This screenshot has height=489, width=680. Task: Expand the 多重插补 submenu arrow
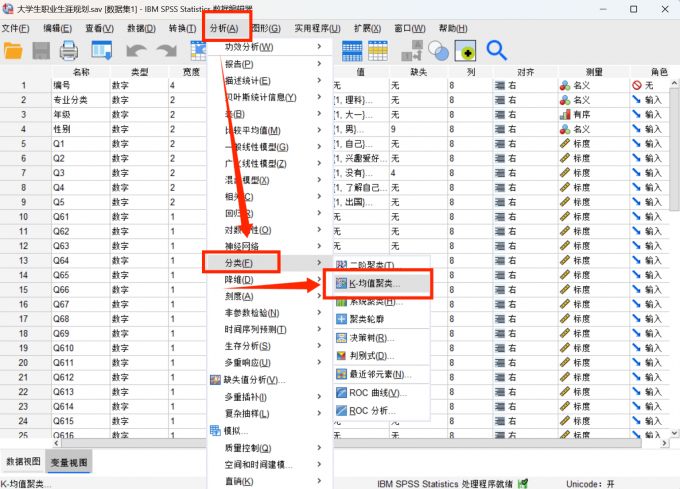point(319,397)
